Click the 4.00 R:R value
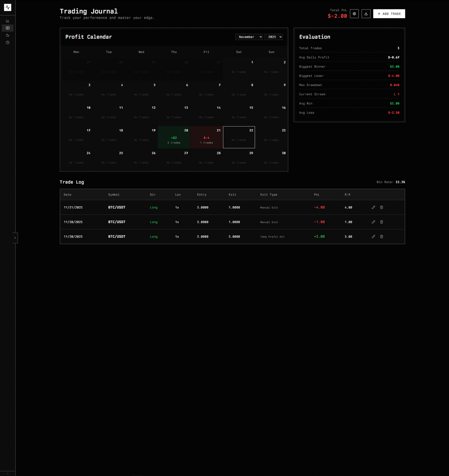This screenshot has width=449, height=476. (349, 207)
